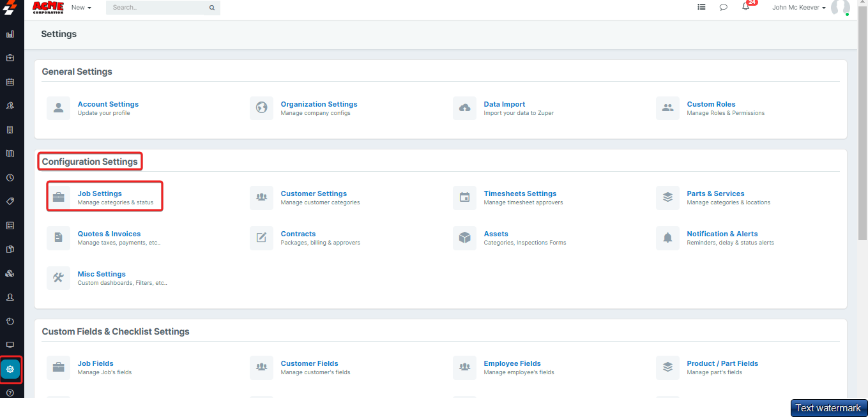
Task: Click the list view icon in the header
Action: pyautogui.click(x=701, y=8)
